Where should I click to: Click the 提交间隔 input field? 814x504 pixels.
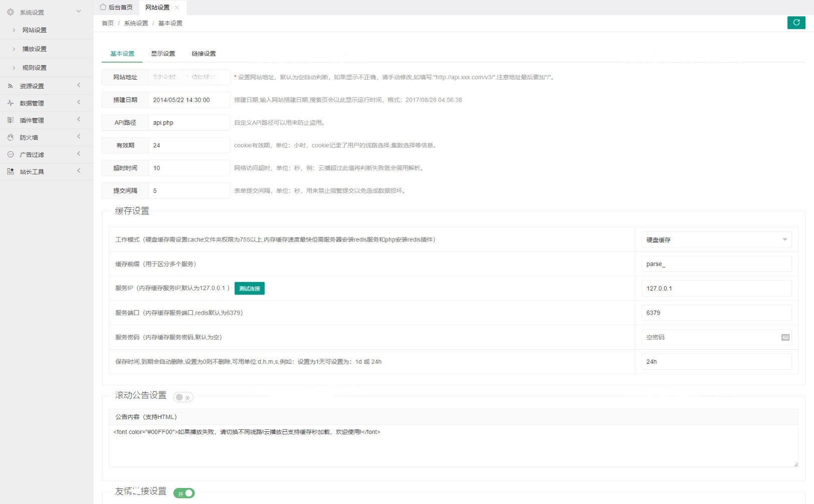click(x=189, y=190)
